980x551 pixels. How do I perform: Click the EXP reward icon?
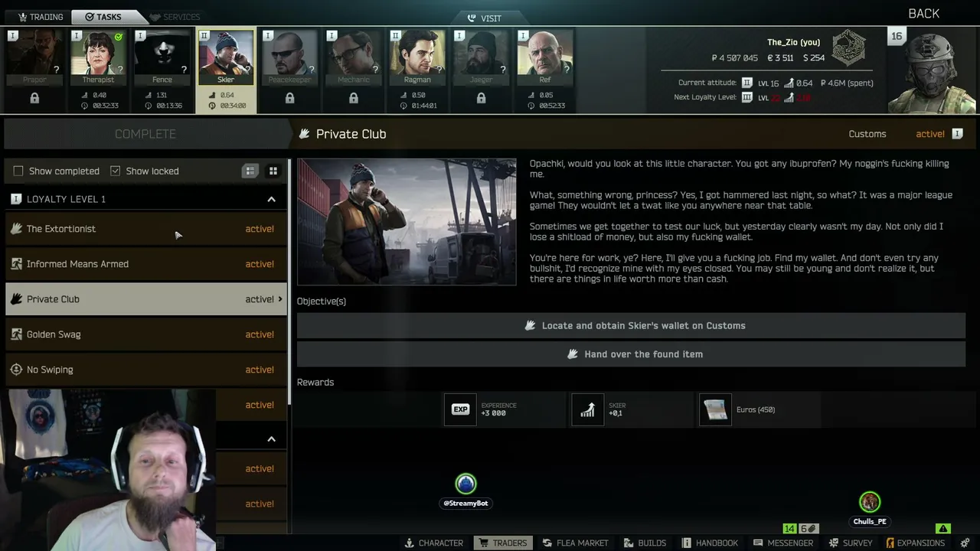[x=460, y=409]
